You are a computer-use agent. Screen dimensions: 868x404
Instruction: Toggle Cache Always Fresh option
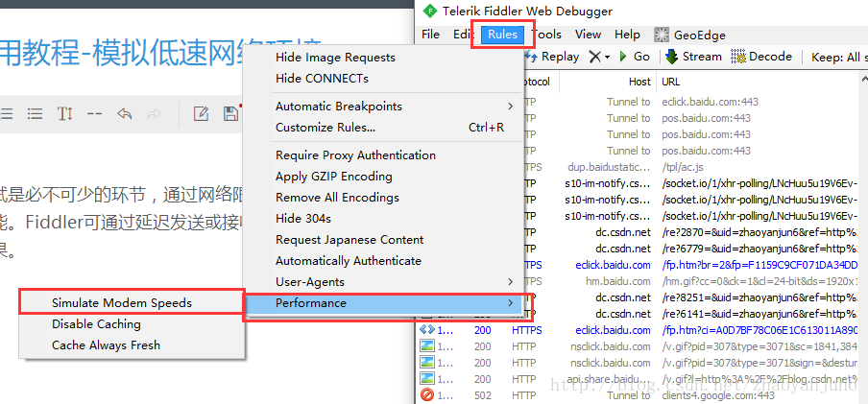click(x=106, y=345)
